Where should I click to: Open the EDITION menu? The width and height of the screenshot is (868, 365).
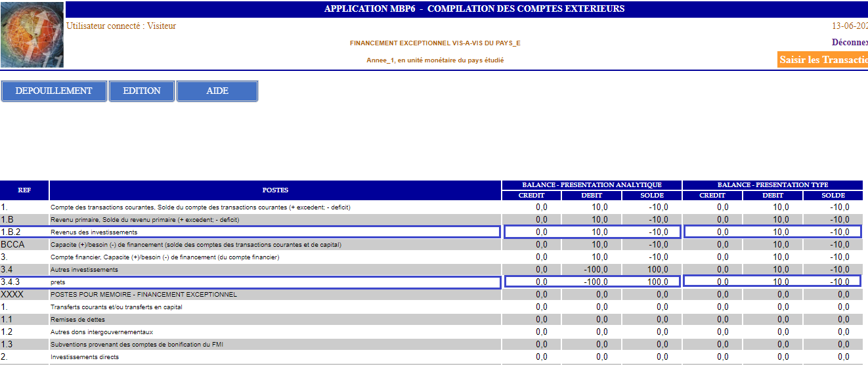pos(142,91)
